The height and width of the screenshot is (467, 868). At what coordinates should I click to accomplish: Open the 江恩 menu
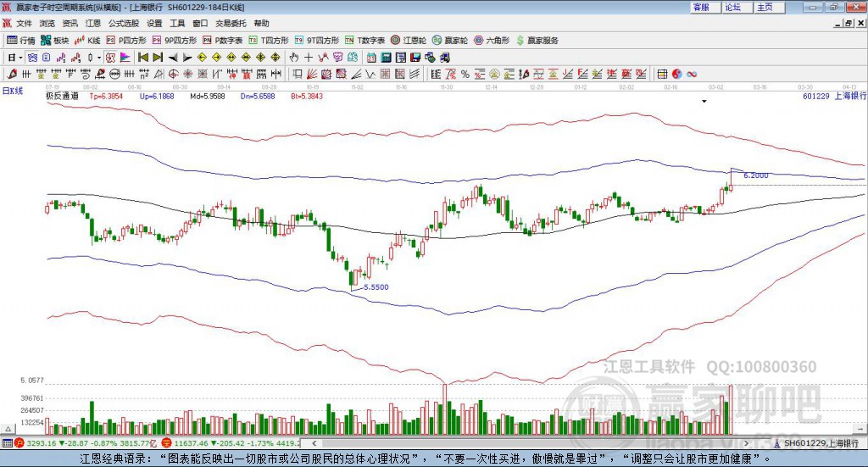(93, 23)
